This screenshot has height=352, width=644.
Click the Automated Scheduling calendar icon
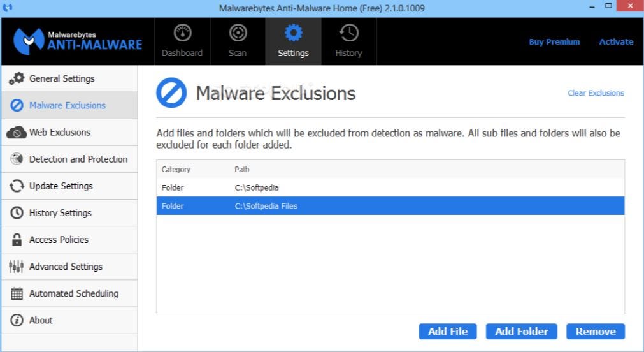(17, 293)
